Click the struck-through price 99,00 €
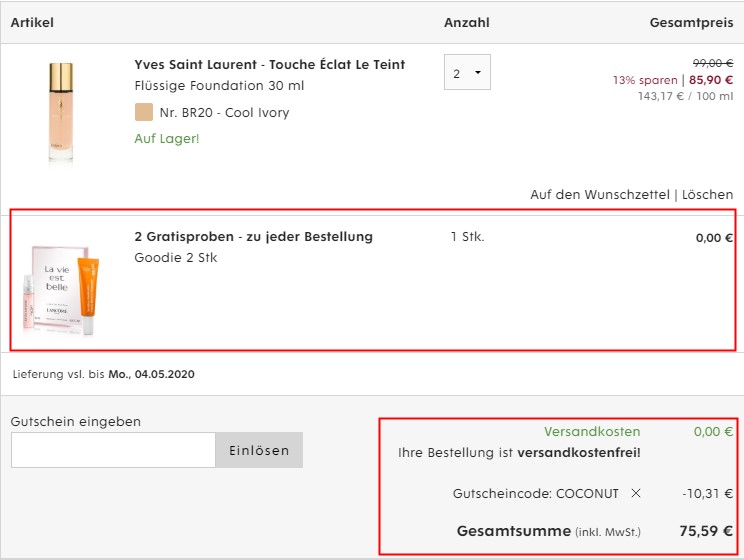Viewport: 744px width, 559px height. coord(713,63)
